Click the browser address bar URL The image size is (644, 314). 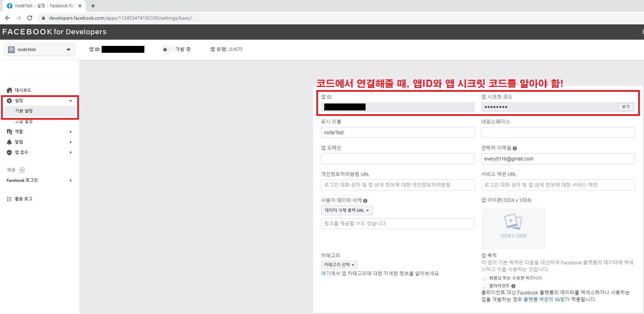point(120,18)
